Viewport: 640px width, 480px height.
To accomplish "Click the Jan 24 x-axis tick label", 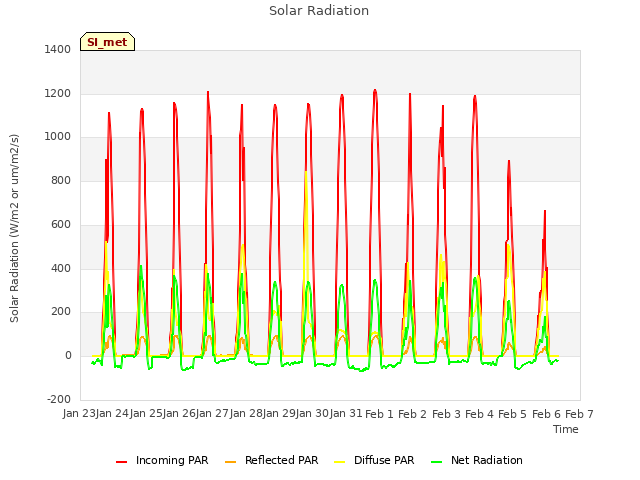I will [112, 414].
